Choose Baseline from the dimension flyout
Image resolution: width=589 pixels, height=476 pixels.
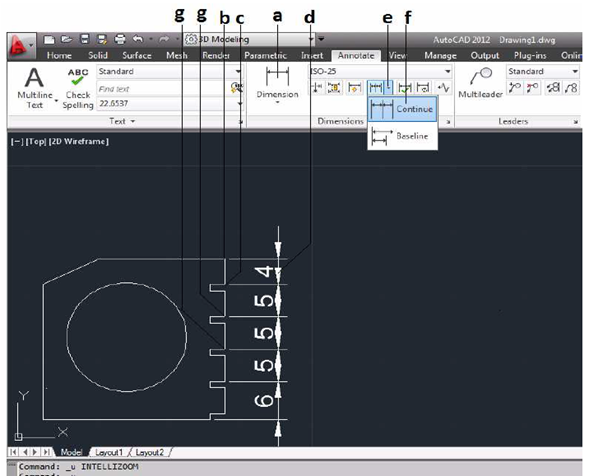coord(402,136)
